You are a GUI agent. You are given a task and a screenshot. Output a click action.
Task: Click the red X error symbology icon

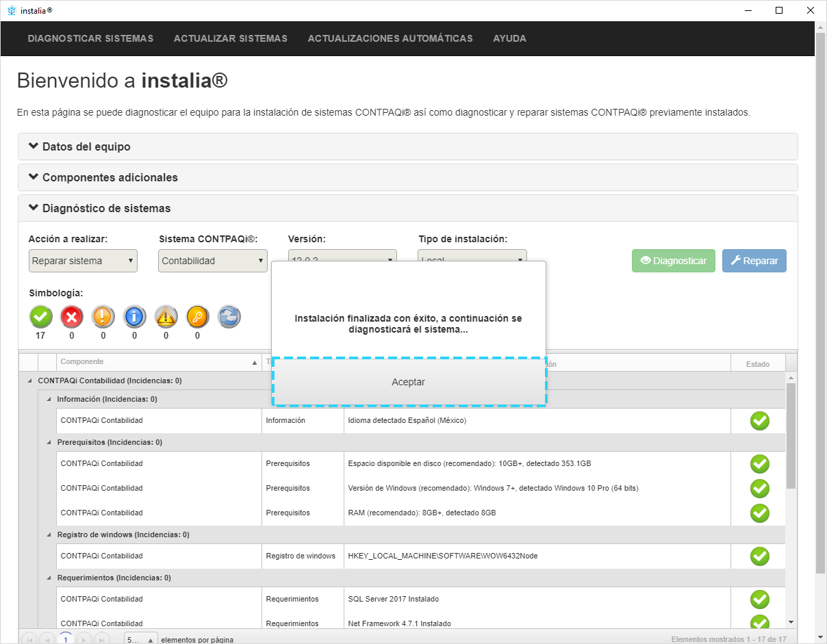click(x=72, y=317)
